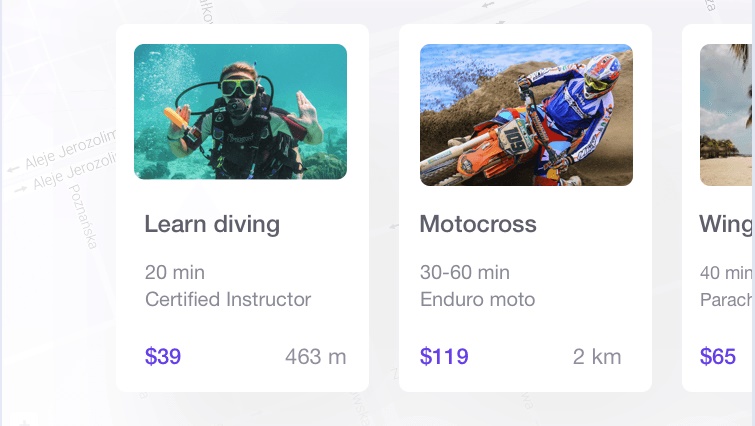This screenshot has height=426, width=755.
Task: Open the Motocross rider photo
Action: [x=526, y=115]
